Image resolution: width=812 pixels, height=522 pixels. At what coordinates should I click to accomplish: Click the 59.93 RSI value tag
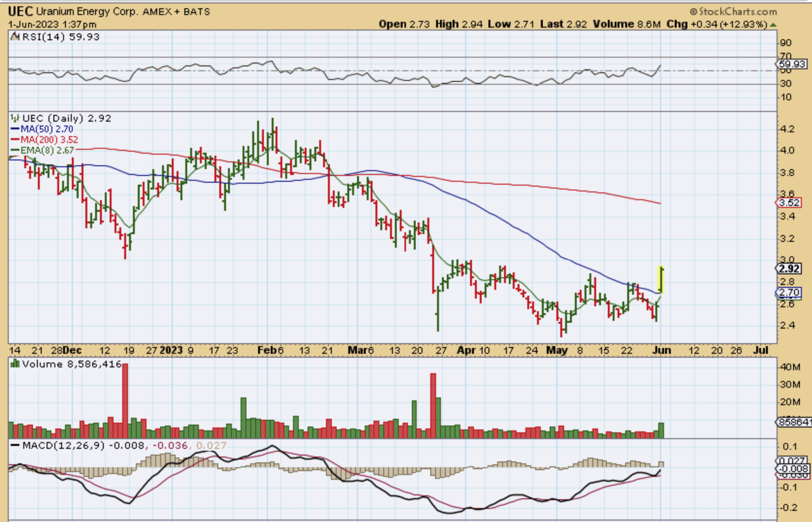(x=791, y=64)
